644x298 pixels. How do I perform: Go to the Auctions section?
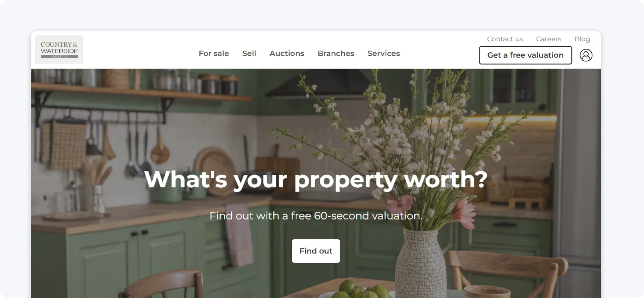pyautogui.click(x=287, y=53)
